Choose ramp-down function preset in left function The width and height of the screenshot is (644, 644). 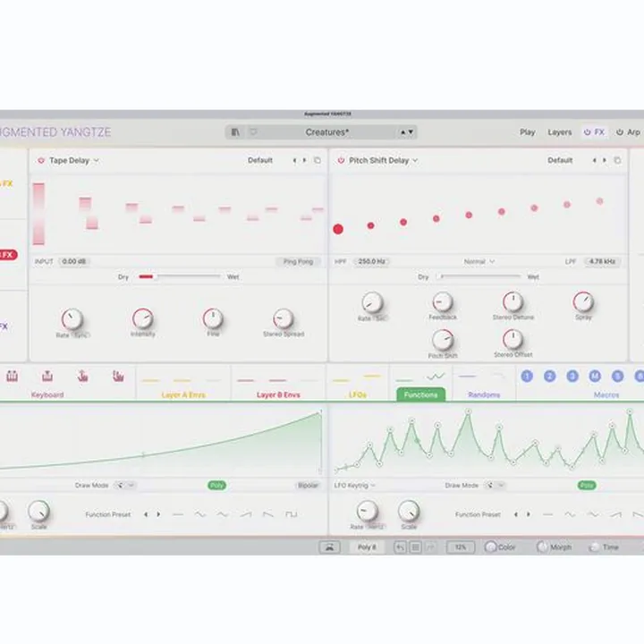[x=268, y=514]
